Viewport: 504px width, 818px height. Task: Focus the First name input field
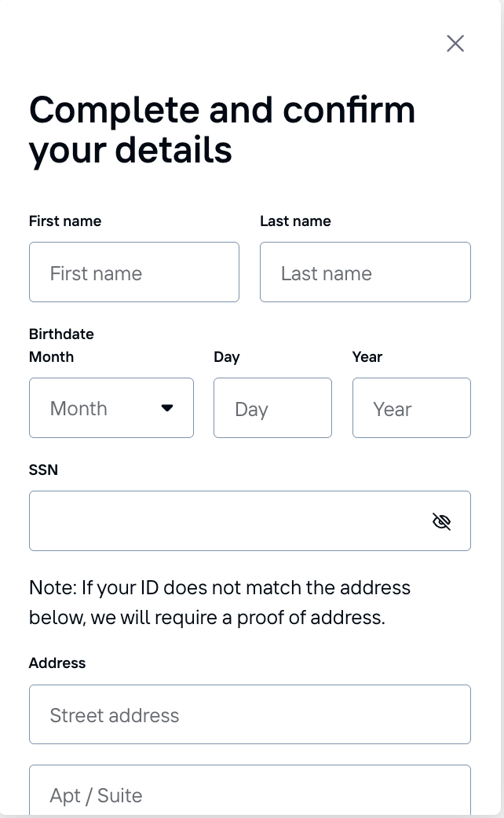tap(134, 272)
